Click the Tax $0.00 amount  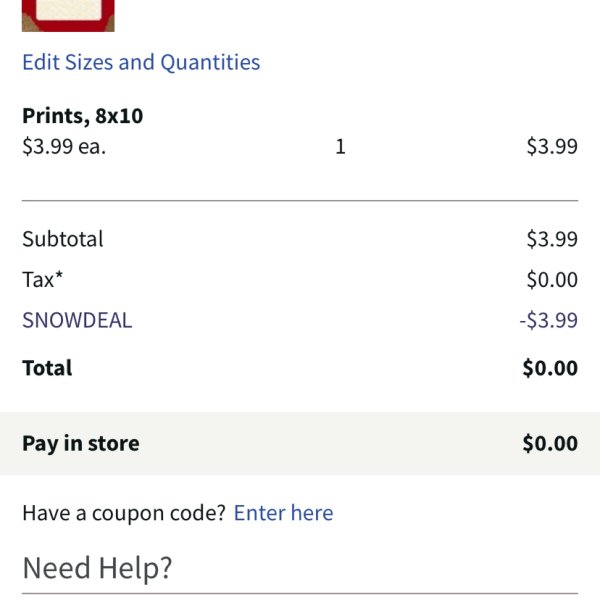(x=552, y=279)
